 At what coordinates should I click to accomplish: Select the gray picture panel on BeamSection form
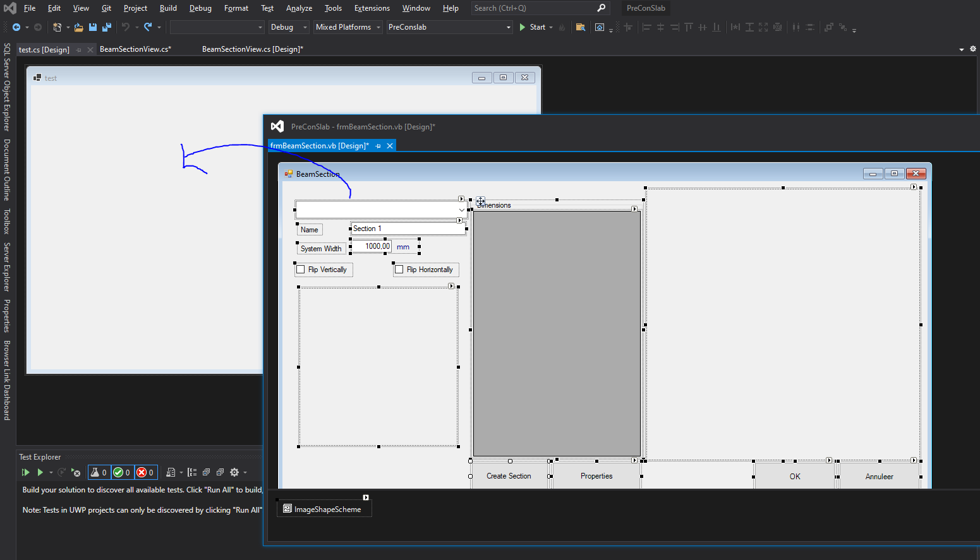(x=557, y=333)
